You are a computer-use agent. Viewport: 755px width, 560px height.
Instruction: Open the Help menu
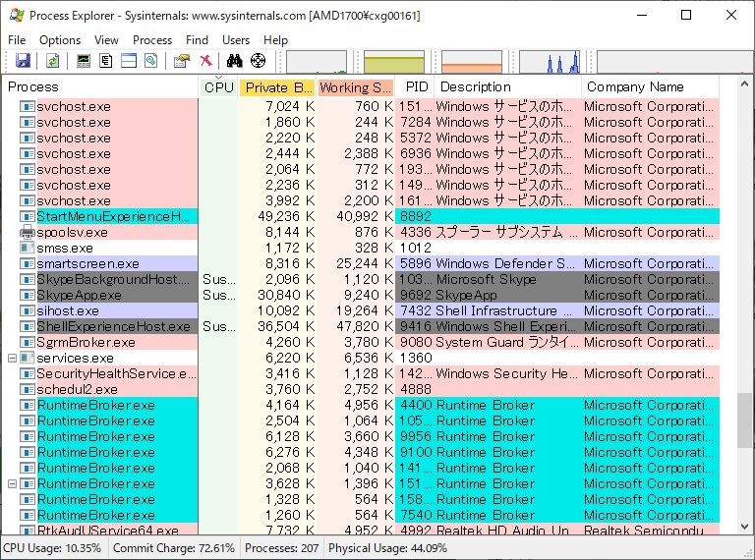(x=275, y=40)
